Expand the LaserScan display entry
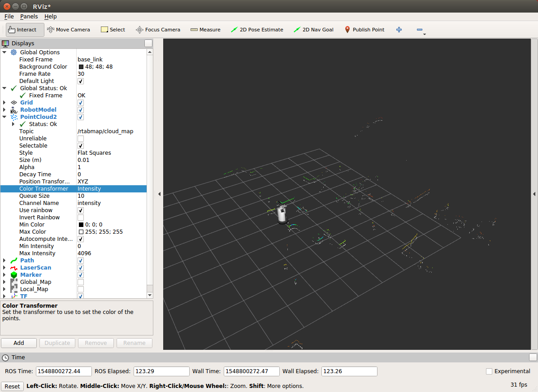The image size is (538, 392). [x=4, y=268]
